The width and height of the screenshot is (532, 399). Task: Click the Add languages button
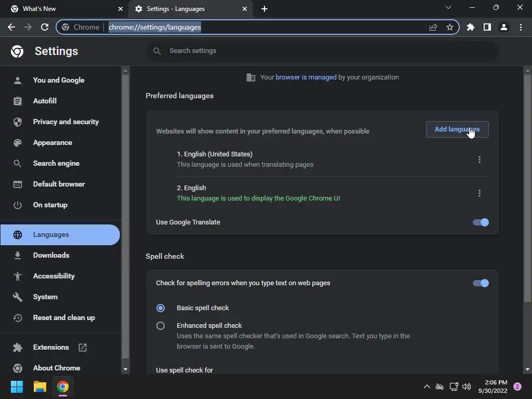[x=457, y=129]
